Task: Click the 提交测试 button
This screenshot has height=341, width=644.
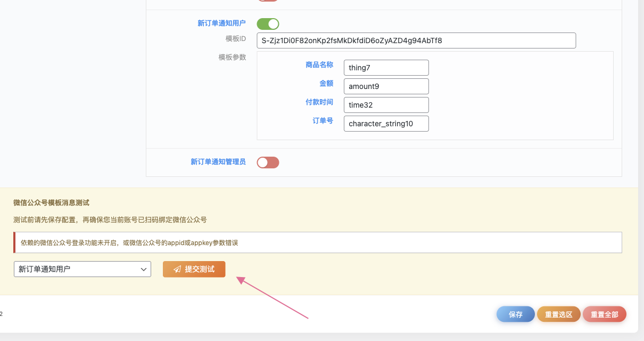Action: (194, 269)
